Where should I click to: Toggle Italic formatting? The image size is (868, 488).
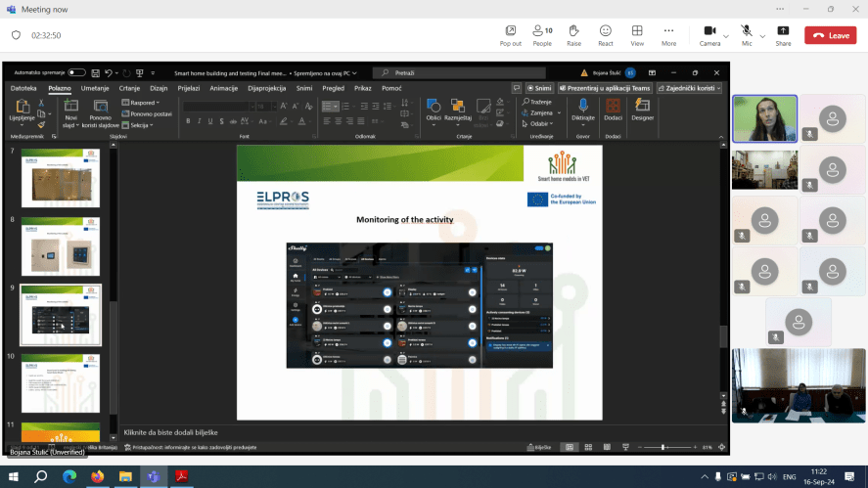200,121
